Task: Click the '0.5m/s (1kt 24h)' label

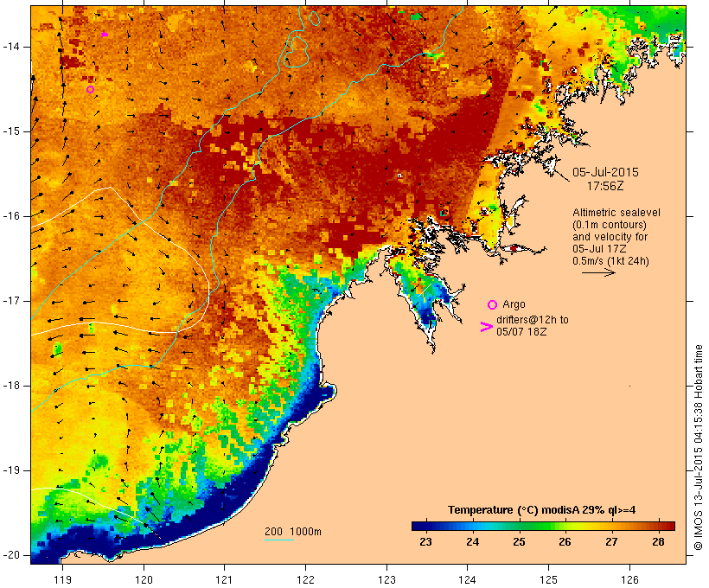Action: (x=611, y=261)
